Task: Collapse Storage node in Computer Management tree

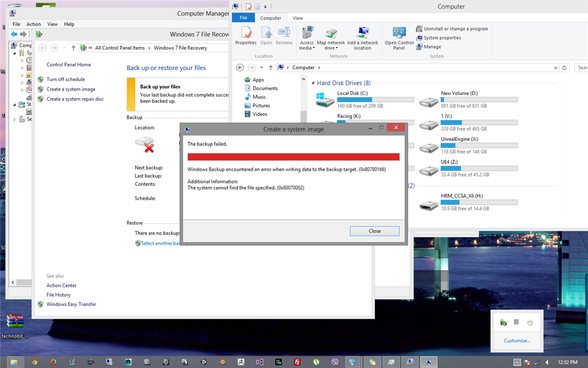Action: coord(15,105)
